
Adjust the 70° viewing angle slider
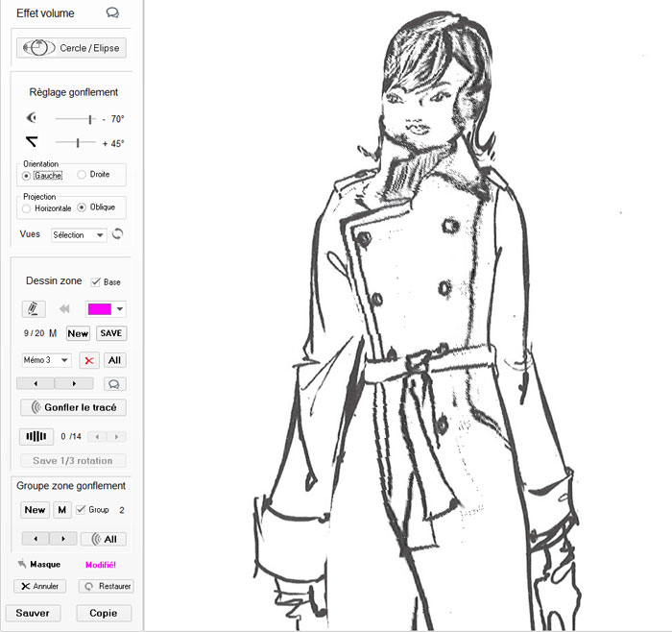tap(90, 119)
